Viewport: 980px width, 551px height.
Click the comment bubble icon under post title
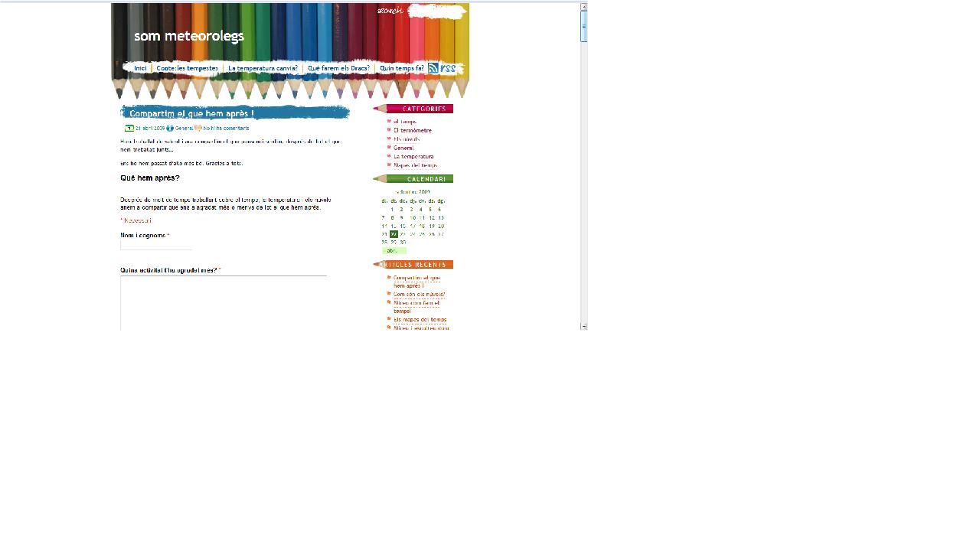(198, 128)
